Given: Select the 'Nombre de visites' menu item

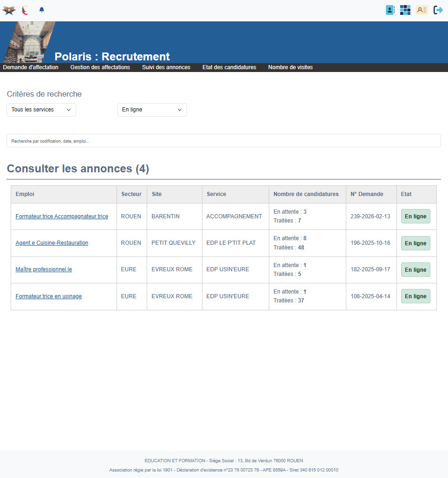Looking at the screenshot, I should (290, 67).
